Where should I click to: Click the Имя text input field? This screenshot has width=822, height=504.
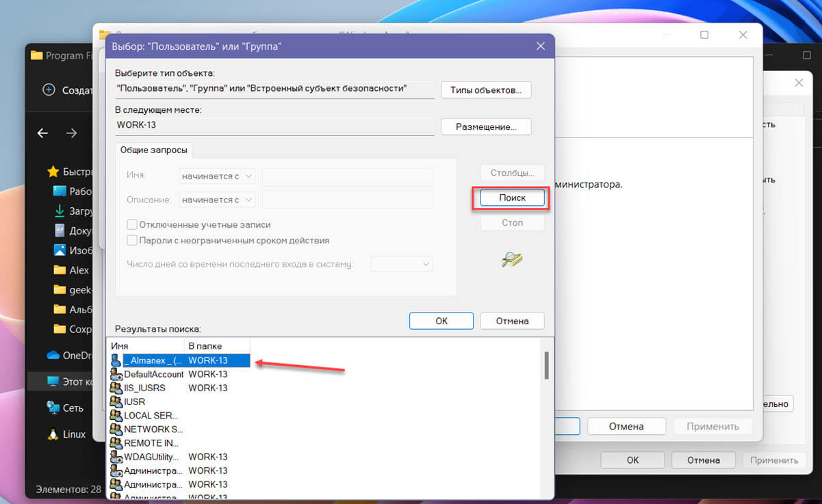pos(348,176)
